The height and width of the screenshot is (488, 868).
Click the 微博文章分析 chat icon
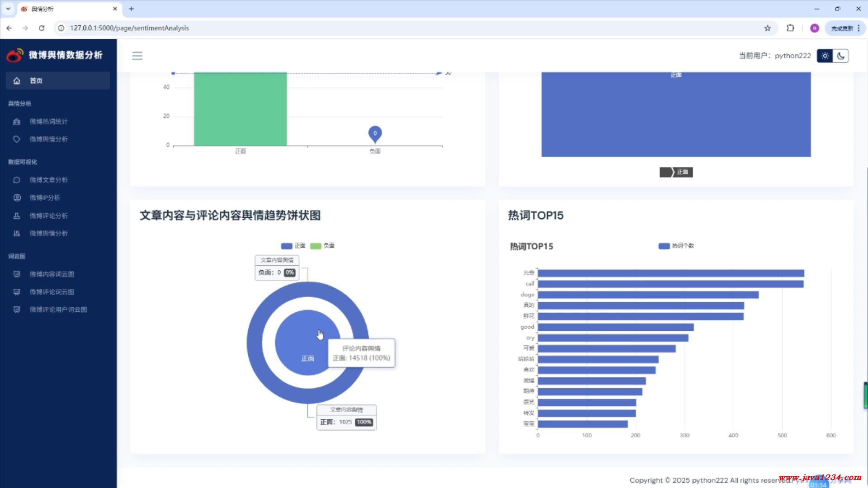point(17,180)
